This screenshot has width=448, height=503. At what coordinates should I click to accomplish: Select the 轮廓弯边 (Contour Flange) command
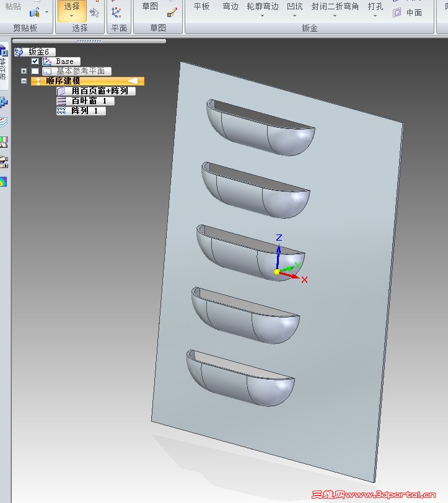click(x=263, y=6)
